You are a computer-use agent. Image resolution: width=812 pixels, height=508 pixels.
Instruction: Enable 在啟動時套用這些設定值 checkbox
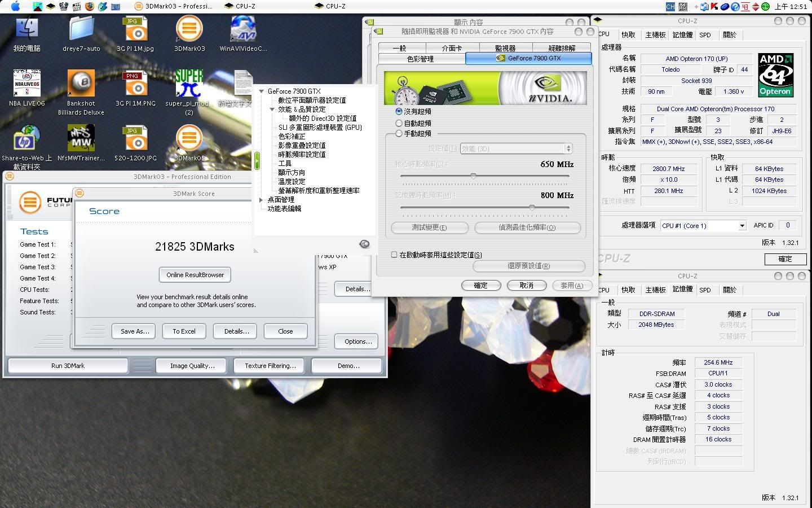coord(394,255)
